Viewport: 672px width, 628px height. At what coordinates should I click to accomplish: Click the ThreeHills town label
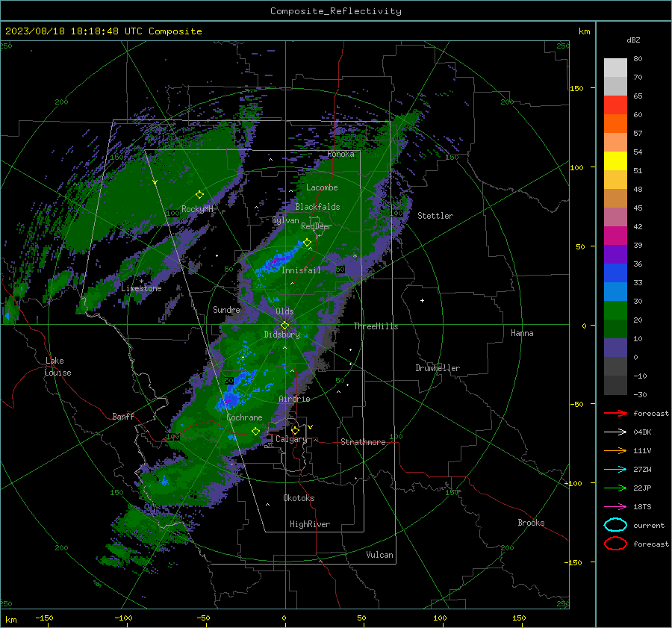pyautogui.click(x=376, y=326)
